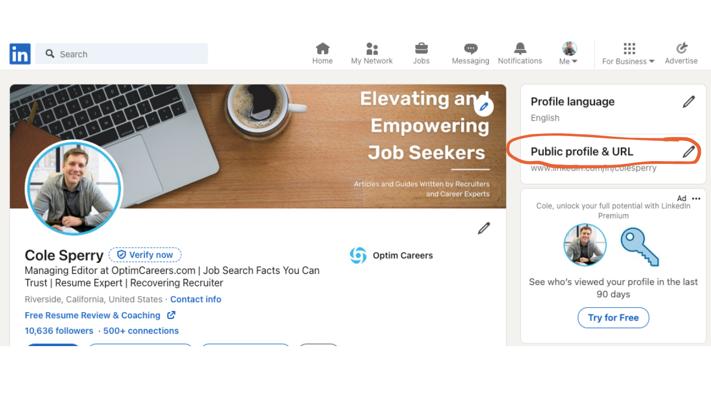This screenshot has height=400, width=711.
Task: Open the Advertise icon
Action: [x=681, y=48]
